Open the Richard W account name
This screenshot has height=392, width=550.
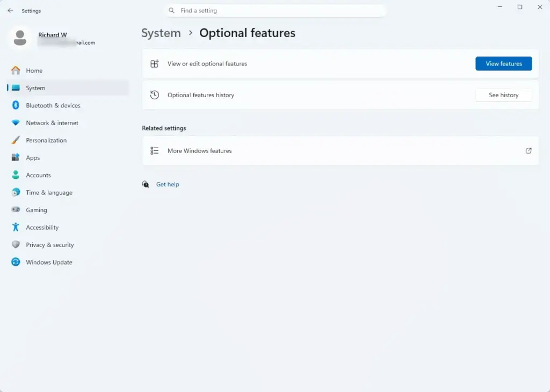[x=52, y=35]
